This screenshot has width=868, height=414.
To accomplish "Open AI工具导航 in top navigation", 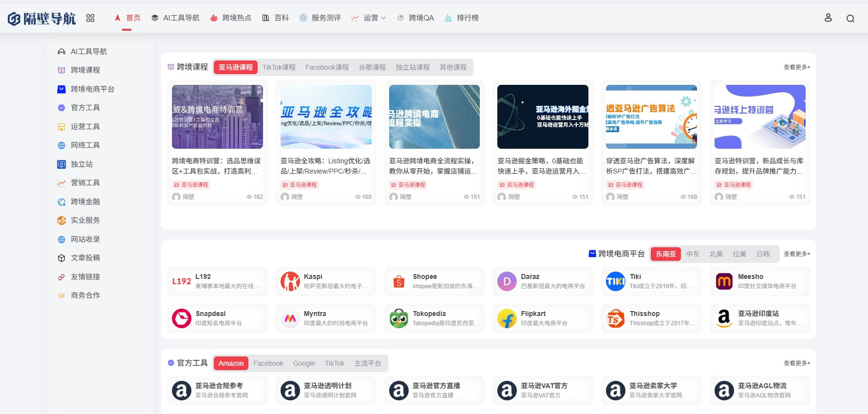I will (175, 18).
